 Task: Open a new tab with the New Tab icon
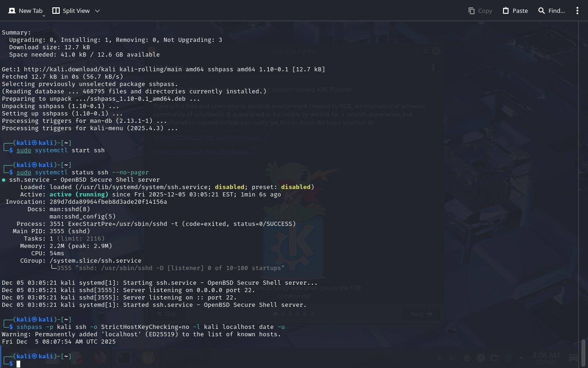pos(12,11)
